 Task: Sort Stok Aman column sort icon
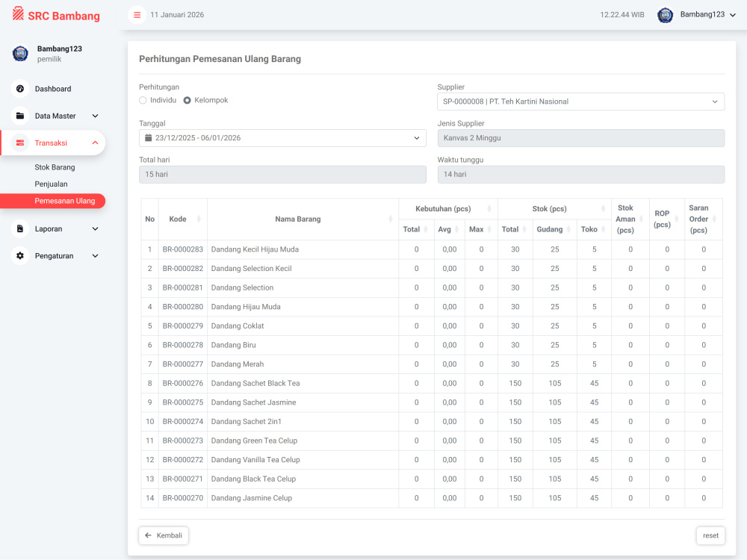[x=641, y=219]
